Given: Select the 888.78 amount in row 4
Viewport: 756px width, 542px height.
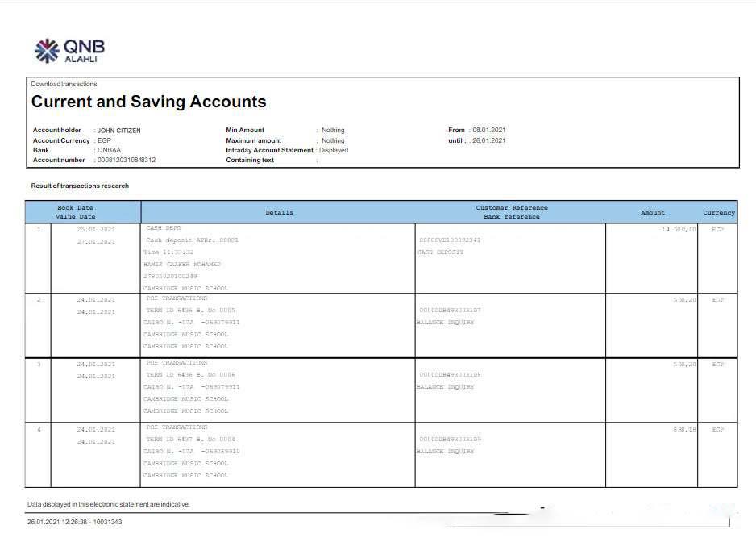Looking at the screenshot, I should (684, 429).
